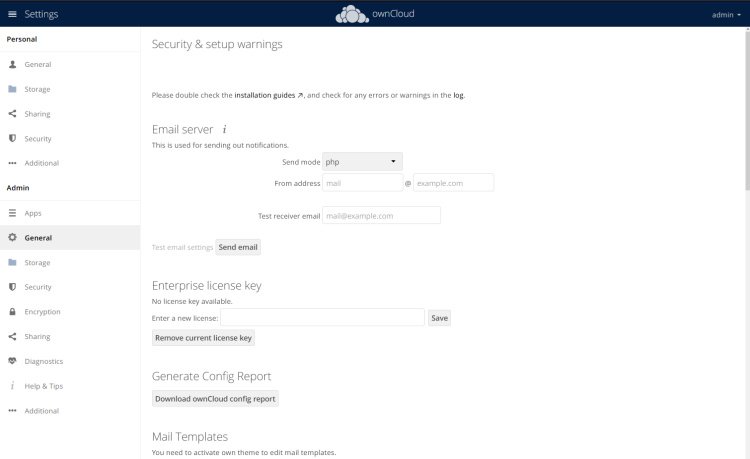Click the Admin General gear icon
The width and height of the screenshot is (750, 459).
click(x=12, y=238)
